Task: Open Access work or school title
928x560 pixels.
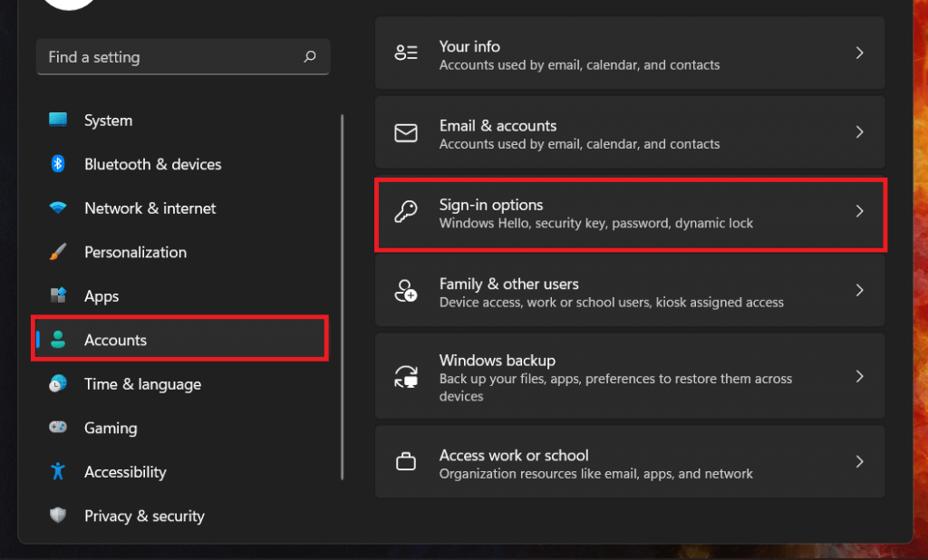Action: (514, 455)
